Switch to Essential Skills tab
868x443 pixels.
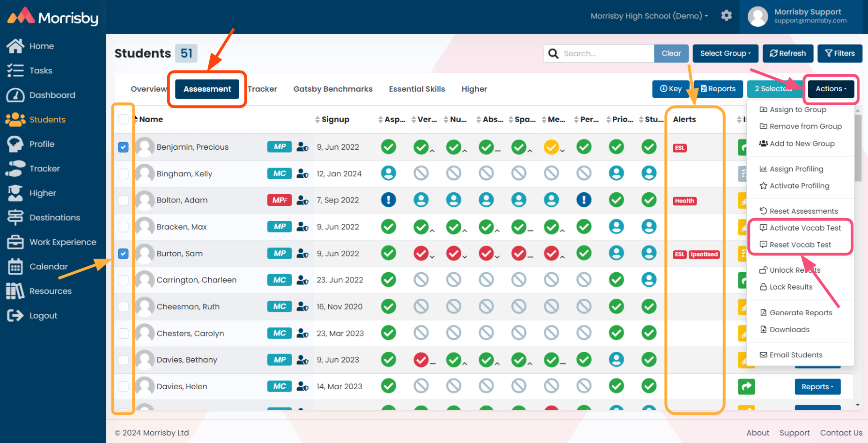tap(417, 89)
